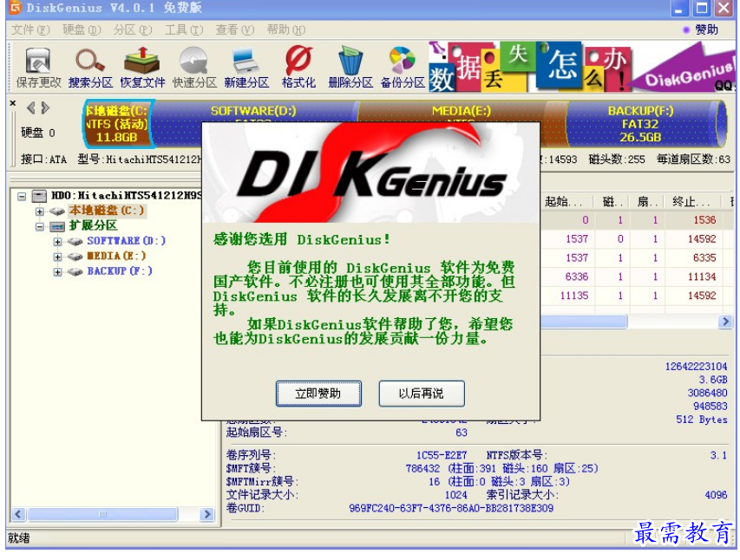Click the volume GUID value 969FC240
Screen dimensions: 740x560
point(451,508)
